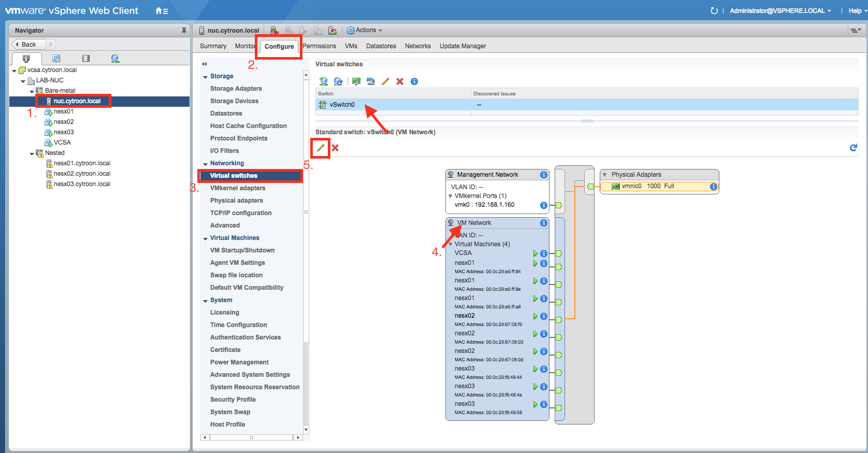Refresh the switch diagram with the blue arrow
This screenshot has height=453, width=868.
pyautogui.click(x=853, y=148)
